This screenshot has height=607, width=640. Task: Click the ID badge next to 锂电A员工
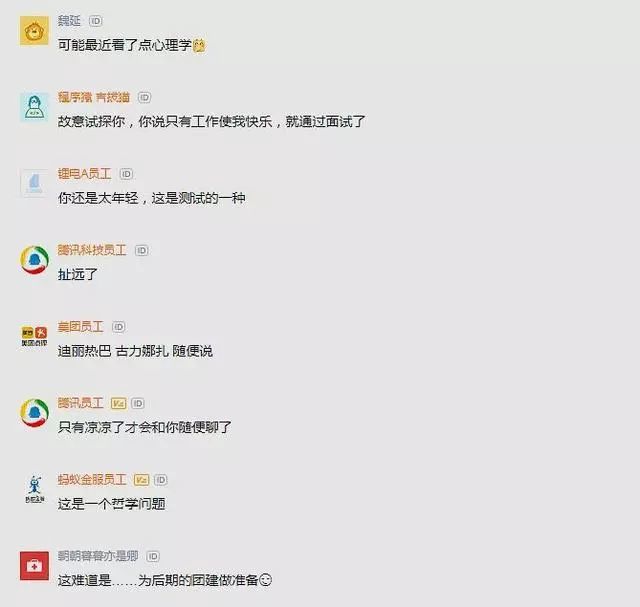(x=126, y=174)
